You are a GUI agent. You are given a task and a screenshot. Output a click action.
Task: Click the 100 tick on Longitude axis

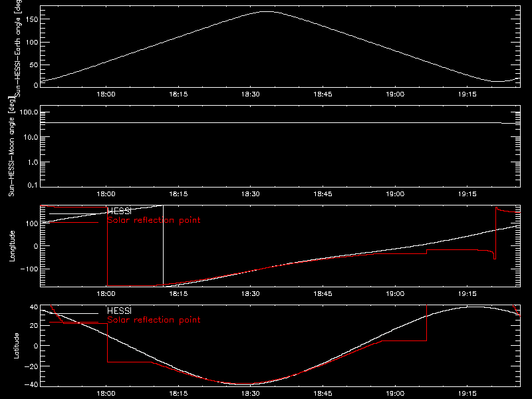(x=32, y=223)
